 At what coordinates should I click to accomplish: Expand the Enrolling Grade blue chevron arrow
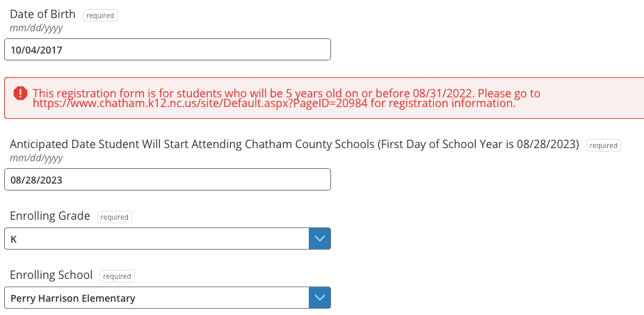[x=319, y=239]
